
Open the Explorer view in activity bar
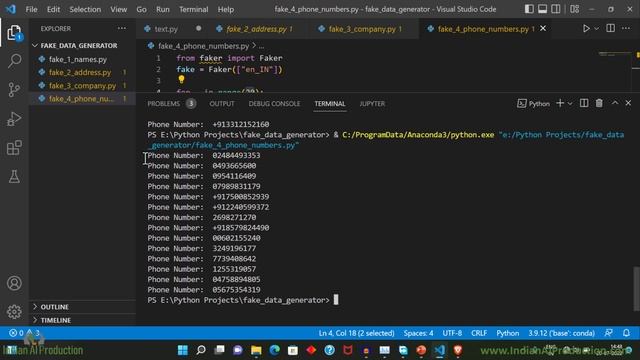[14, 32]
